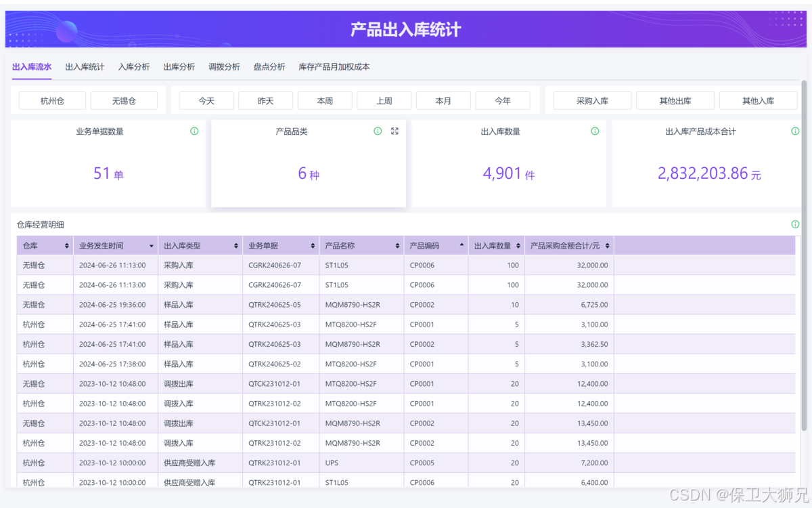Click info icon on 业务单据数量 card
This screenshot has width=812, height=508.
coord(194,131)
